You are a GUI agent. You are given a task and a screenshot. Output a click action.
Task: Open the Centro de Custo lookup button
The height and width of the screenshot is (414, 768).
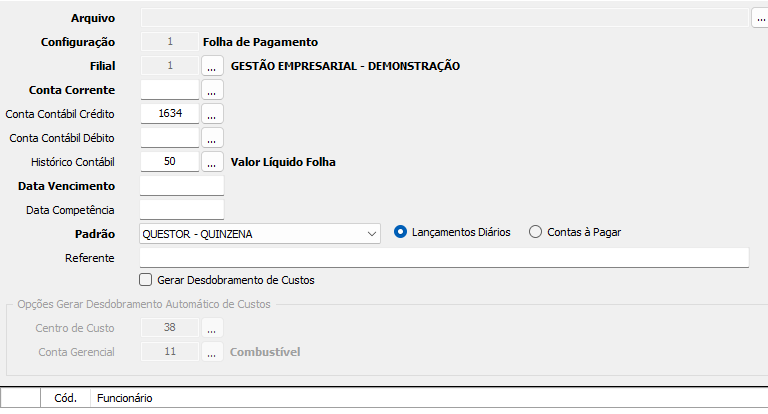pyautogui.click(x=212, y=328)
